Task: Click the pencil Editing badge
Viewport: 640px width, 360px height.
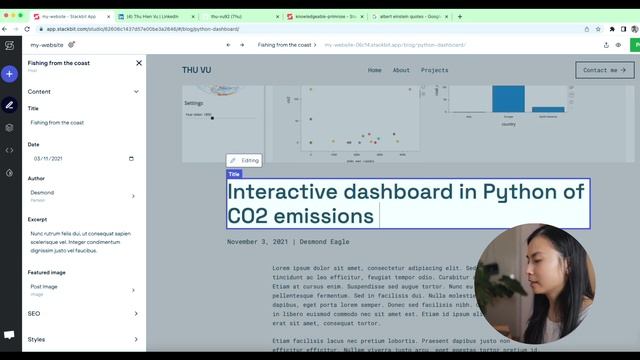Action: coord(244,160)
